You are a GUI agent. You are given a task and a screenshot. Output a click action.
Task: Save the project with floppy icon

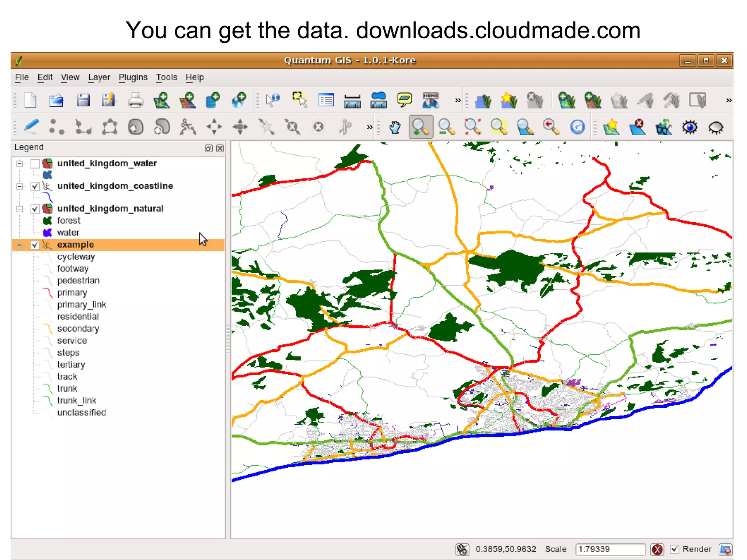[83, 100]
